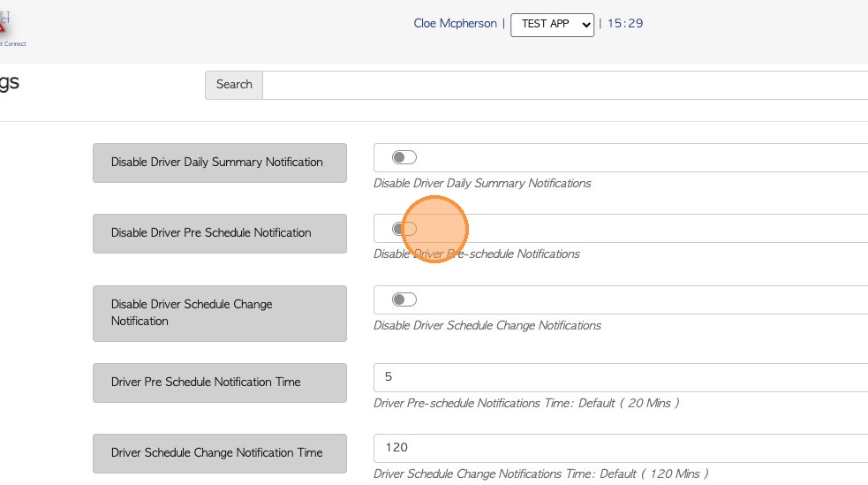This screenshot has width=868, height=485.
Task: Click the Schedule Change Notification Time field showing 120
Action: [618, 448]
